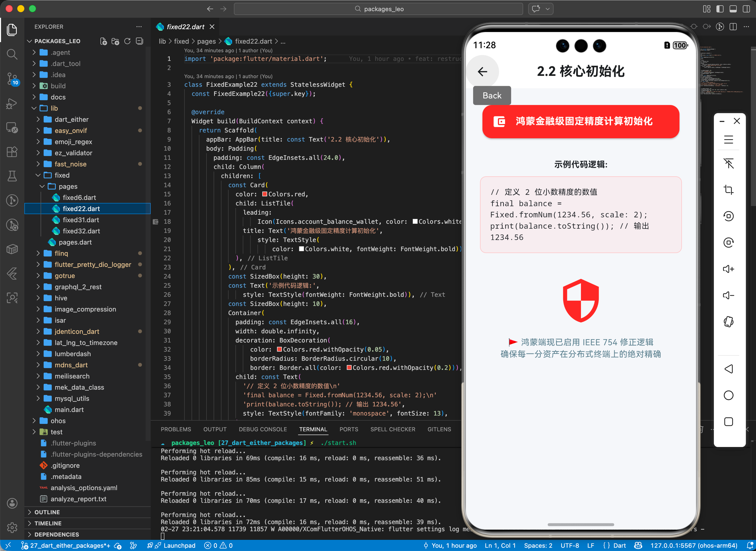
Task: Click the Launchpad status bar item
Action: 179,545
